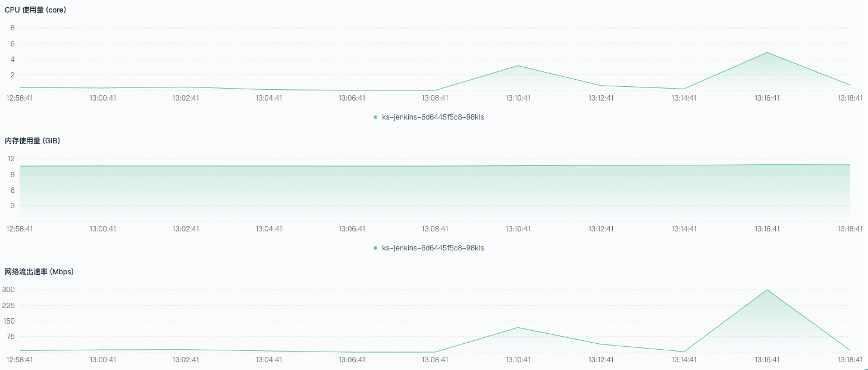Click the network outflow peak at 13:16:41
Image resolution: width=868 pixels, height=370 pixels.
pos(767,290)
